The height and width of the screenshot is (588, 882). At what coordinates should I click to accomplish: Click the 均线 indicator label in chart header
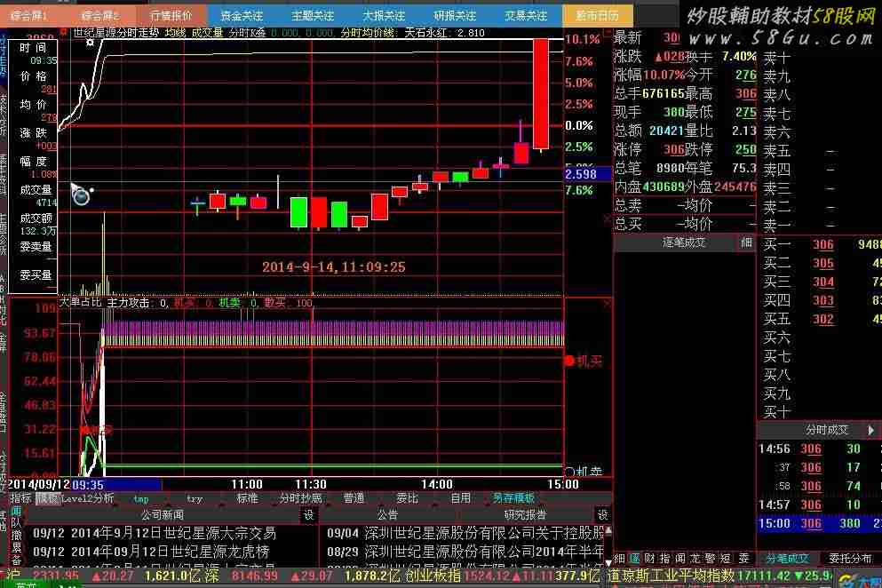[x=175, y=33]
